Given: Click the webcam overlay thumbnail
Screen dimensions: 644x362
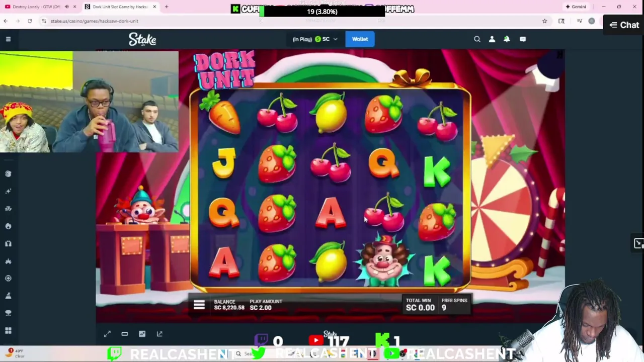Looking at the screenshot, I should click(x=89, y=102).
